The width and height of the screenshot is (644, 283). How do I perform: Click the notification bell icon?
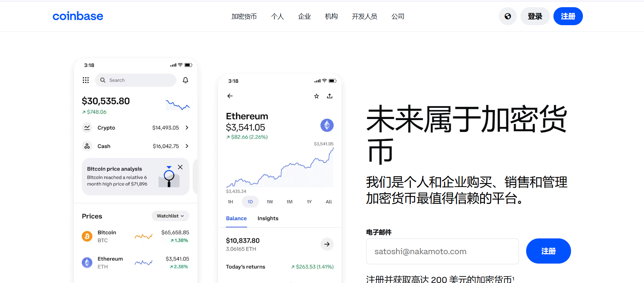(x=185, y=80)
